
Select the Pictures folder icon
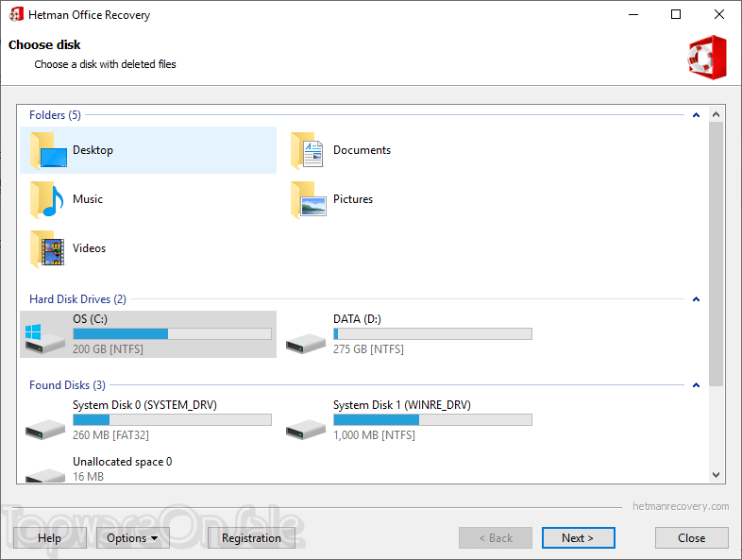click(x=309, y=200)
